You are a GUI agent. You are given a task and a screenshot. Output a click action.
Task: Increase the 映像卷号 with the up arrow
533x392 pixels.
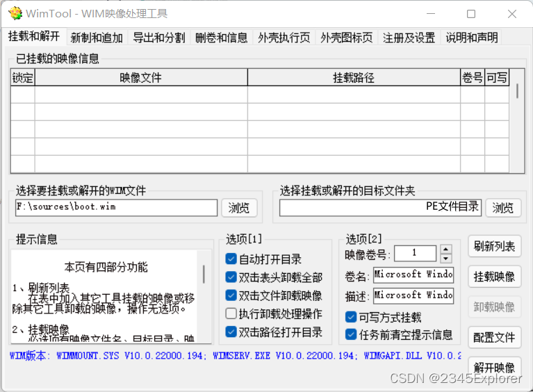tap(445, 250)
